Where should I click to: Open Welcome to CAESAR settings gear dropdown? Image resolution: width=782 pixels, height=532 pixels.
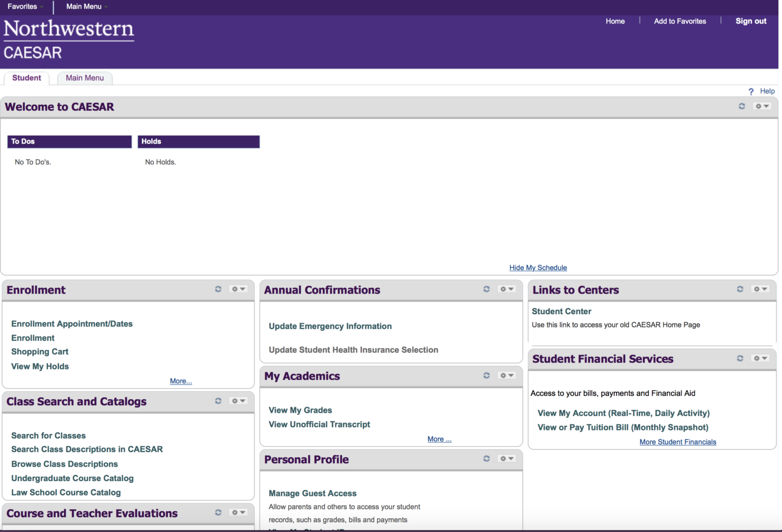click(x=762, y=106)
